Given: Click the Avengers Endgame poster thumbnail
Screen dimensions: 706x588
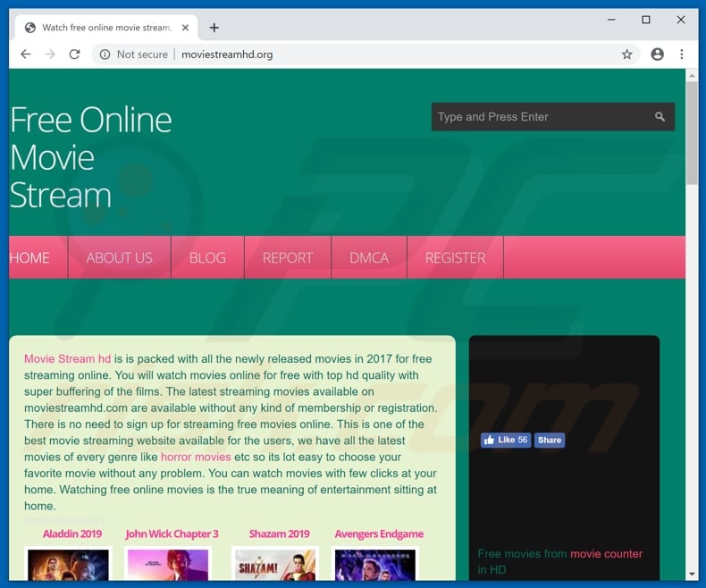Looking at the screenshot, I should point(375,564).
